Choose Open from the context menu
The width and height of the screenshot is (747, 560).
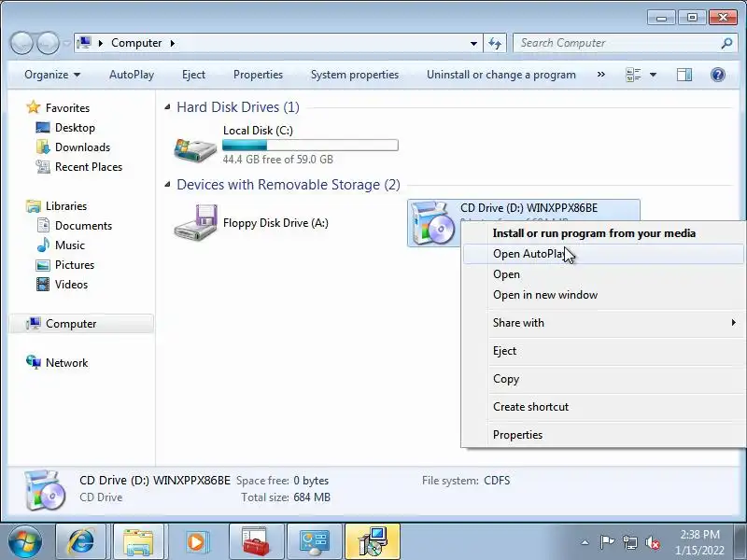click(603, 274)
